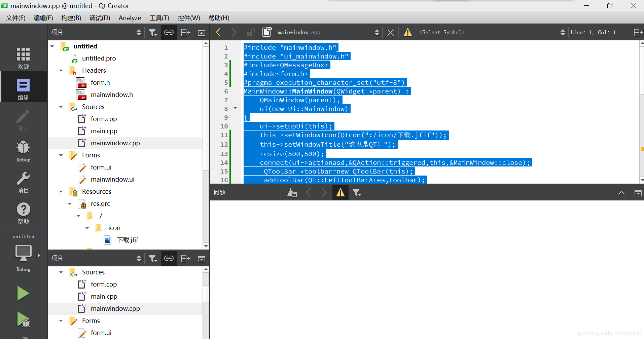This screenshot has width=644, height=339.
Task: Open the 调试(D) menu
Action: pos(100,18)
